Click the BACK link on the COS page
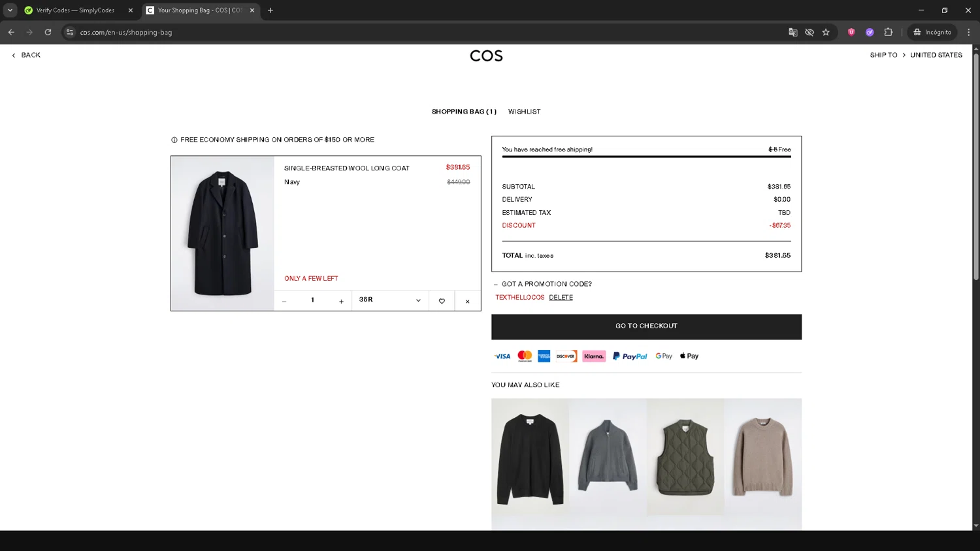Screen dimensions: 980x551 26,55
